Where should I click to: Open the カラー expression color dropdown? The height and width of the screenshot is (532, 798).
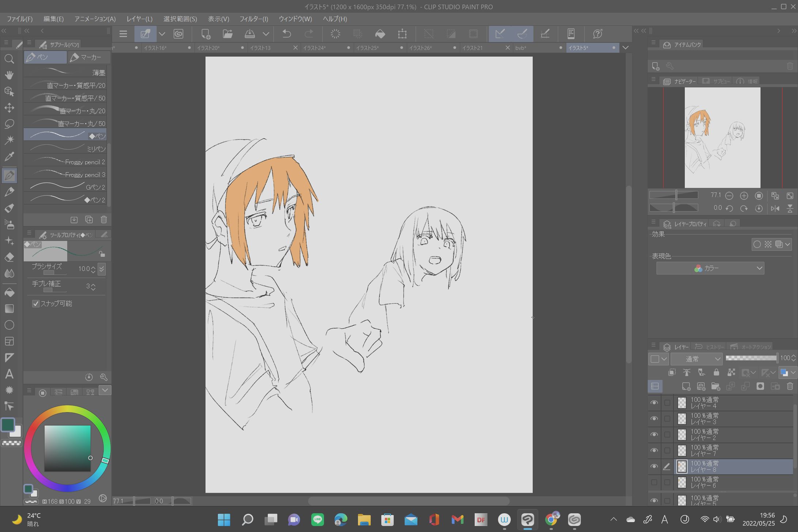click(x=710, y=268)
